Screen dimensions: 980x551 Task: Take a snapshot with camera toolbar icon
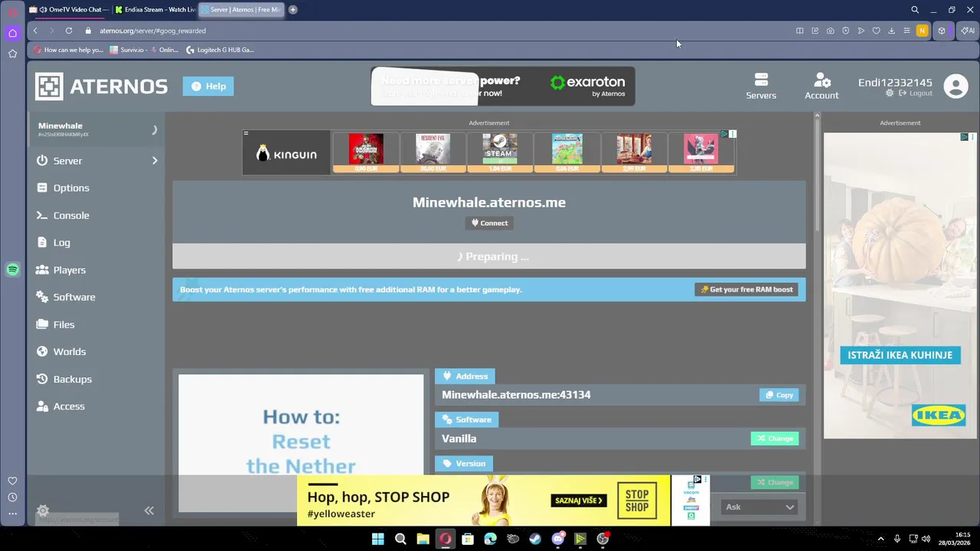pos(830,31)
